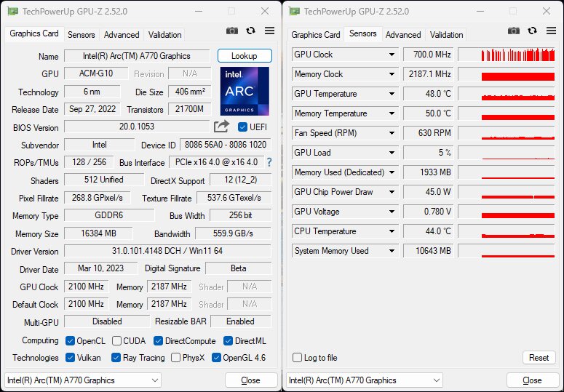Click the Intel ARC Graphics logo
Screen dimensions: 564x392
click(245, 91)
